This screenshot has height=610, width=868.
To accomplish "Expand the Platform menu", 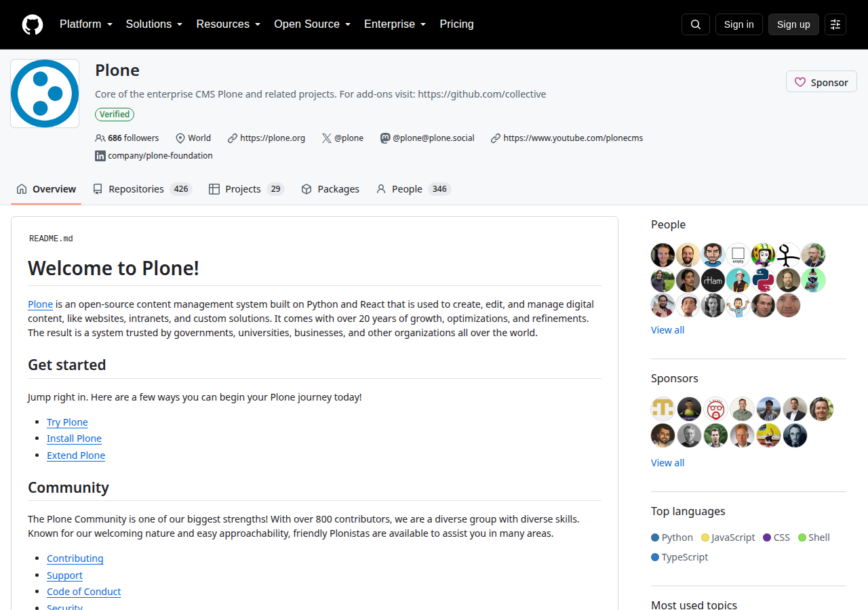I will point(86,24).
